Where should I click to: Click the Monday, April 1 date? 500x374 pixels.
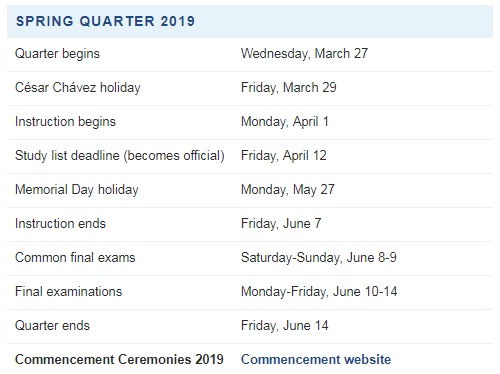(285, 122)
